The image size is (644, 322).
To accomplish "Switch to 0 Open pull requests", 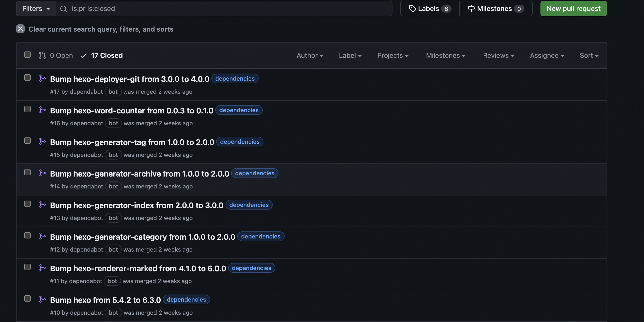I will click(x=56, y=55).
